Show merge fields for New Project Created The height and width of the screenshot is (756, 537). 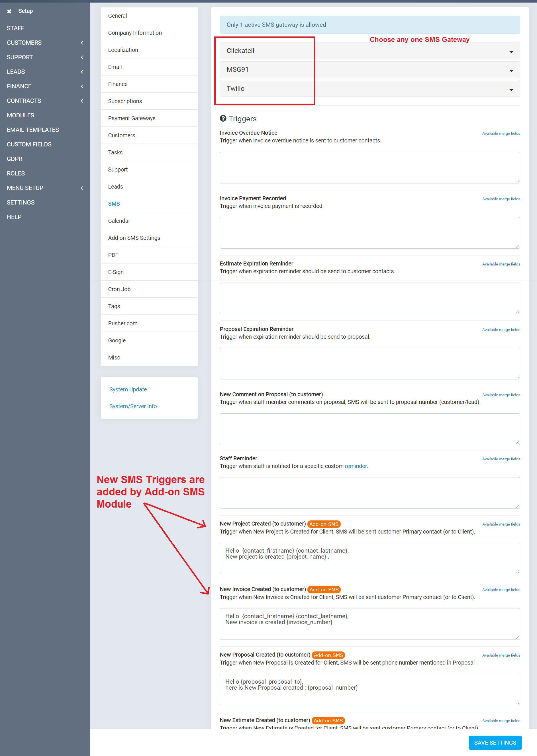501,524
